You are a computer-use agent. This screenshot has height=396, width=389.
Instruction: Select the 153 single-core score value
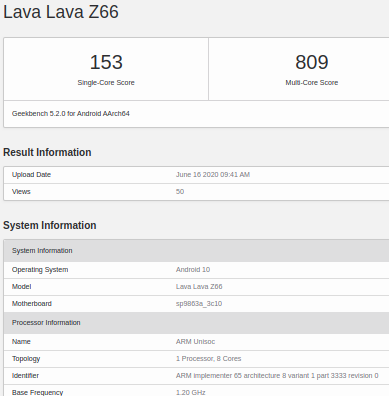(106, 62)
